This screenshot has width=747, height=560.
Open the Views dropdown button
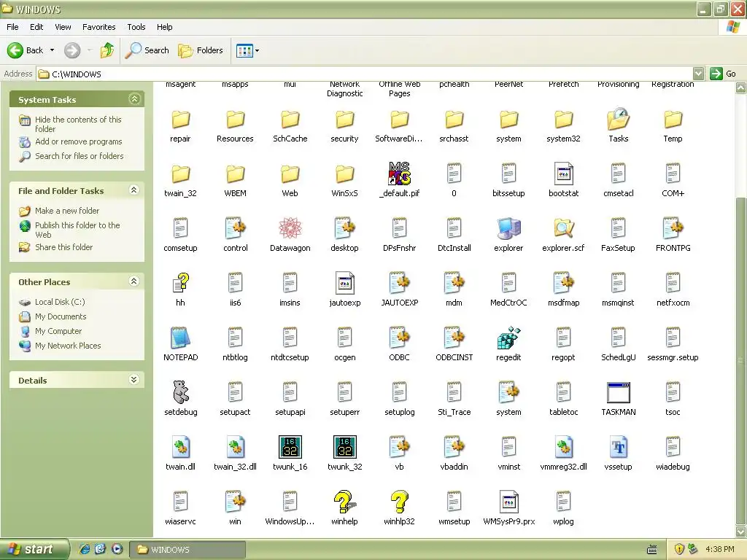click(248, 50)
